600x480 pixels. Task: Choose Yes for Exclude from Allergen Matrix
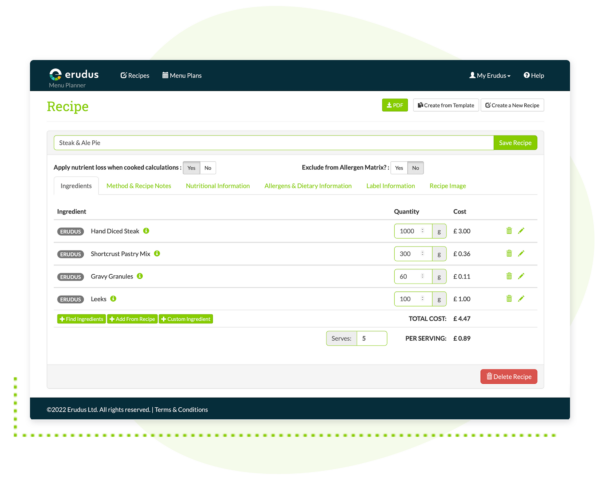pyautogui.click(x=398, y=168)
